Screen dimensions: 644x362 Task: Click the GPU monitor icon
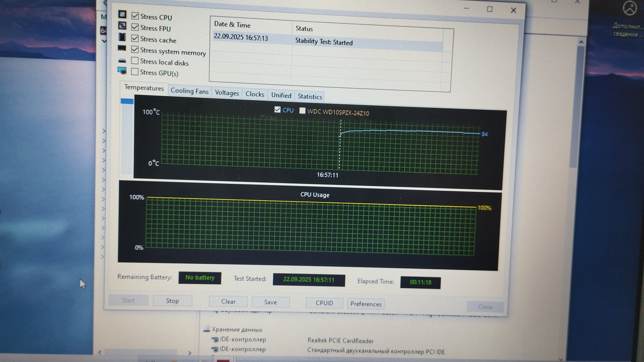[x=122, y=71]
